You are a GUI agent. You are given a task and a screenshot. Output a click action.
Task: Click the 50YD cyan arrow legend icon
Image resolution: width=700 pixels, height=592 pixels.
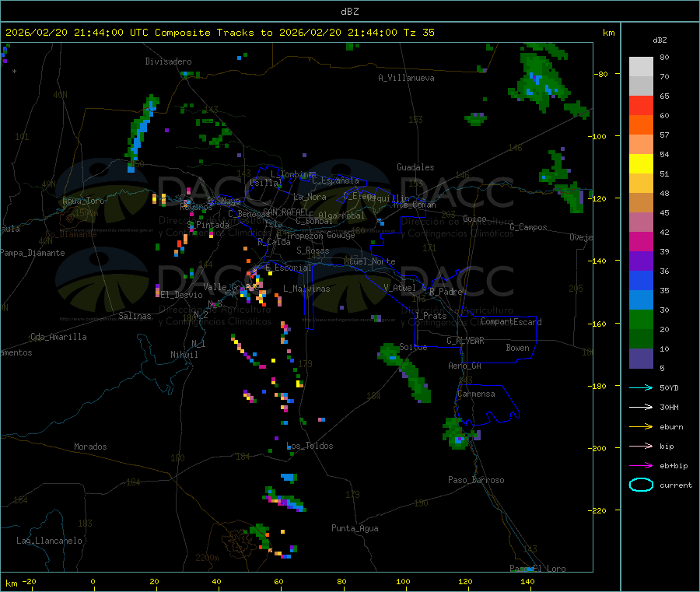641,387
